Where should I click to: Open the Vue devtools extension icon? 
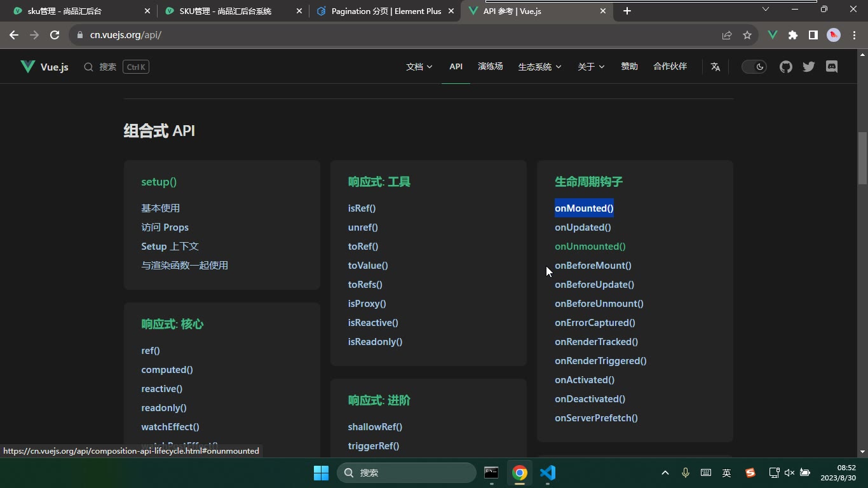[773, 35]
